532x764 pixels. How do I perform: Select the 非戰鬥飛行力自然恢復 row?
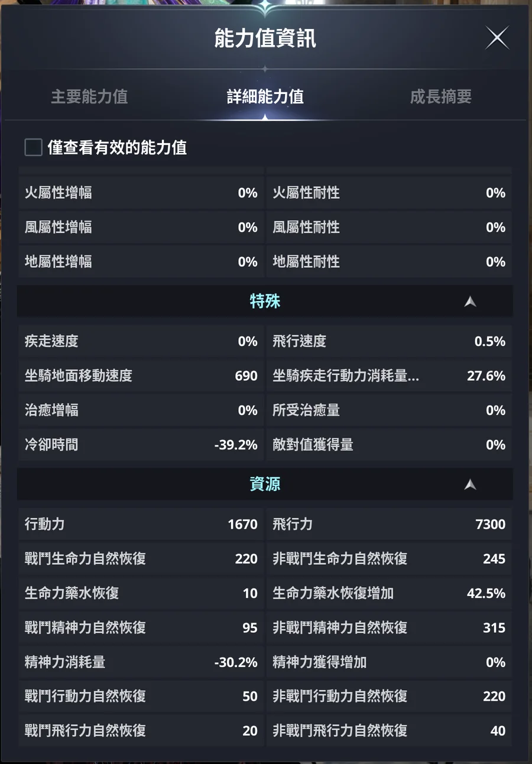(388, 731)
